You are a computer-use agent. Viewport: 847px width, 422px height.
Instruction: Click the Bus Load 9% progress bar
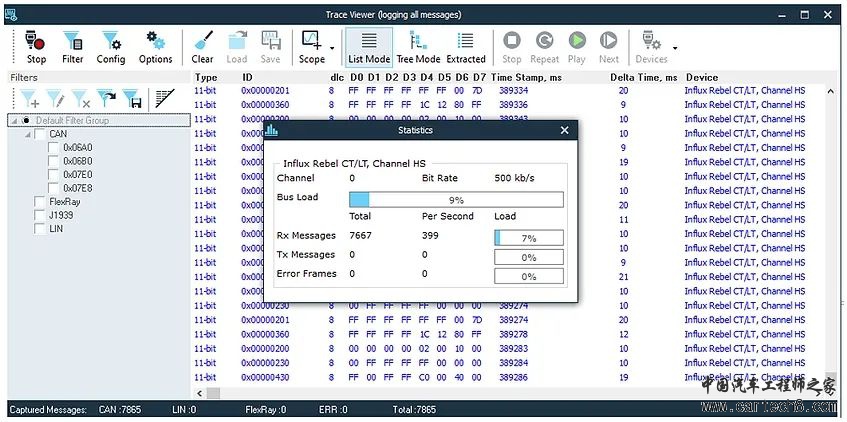pos(456,199)
